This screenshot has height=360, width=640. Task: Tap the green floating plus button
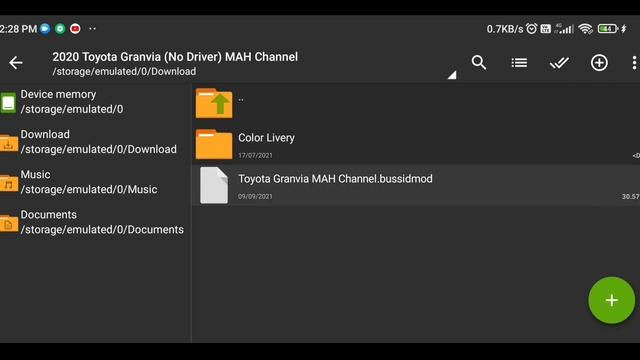point(611,300)
